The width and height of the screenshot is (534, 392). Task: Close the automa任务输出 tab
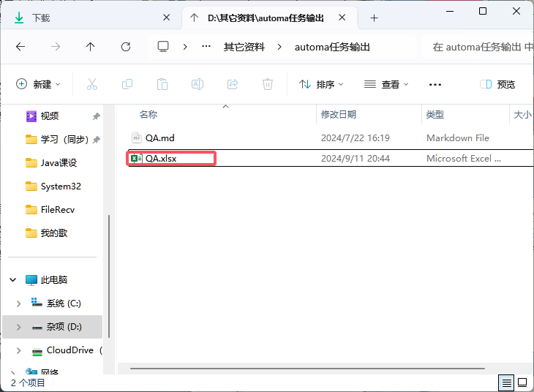point(342,18)
